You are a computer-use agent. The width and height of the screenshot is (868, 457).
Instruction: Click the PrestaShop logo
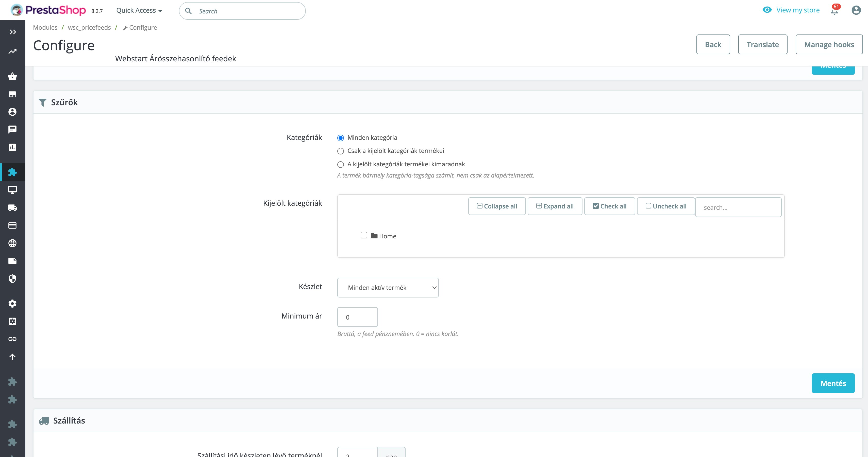pyautogui.click(x=48, y=10)
